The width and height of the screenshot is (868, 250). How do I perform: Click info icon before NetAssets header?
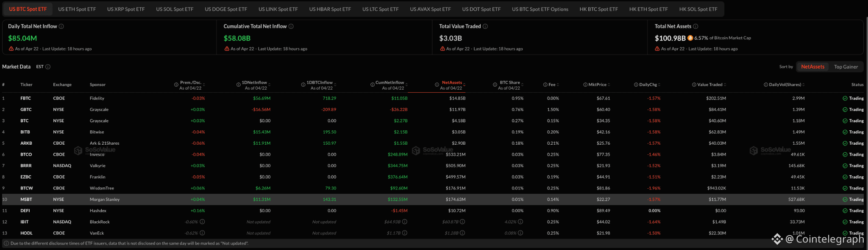click(x=437, y=85)
